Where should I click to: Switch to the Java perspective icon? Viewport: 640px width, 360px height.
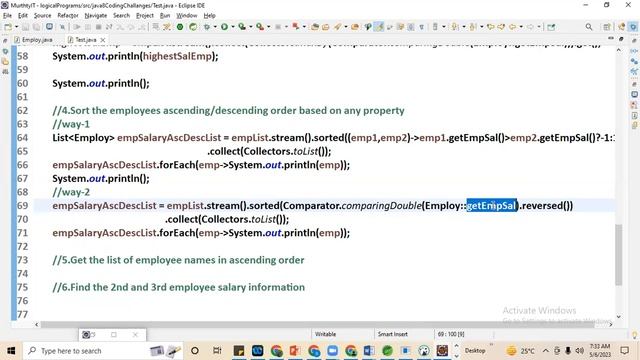pos(633,27)
